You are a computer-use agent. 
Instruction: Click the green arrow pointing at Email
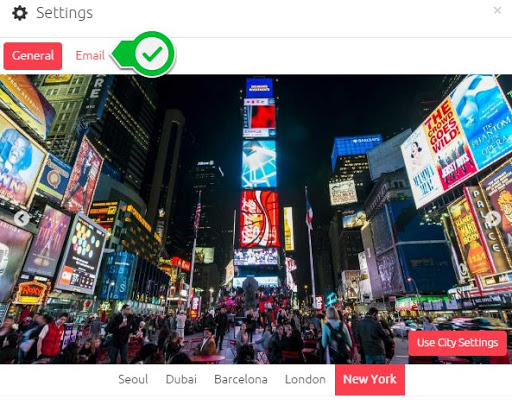coord(122,54)
